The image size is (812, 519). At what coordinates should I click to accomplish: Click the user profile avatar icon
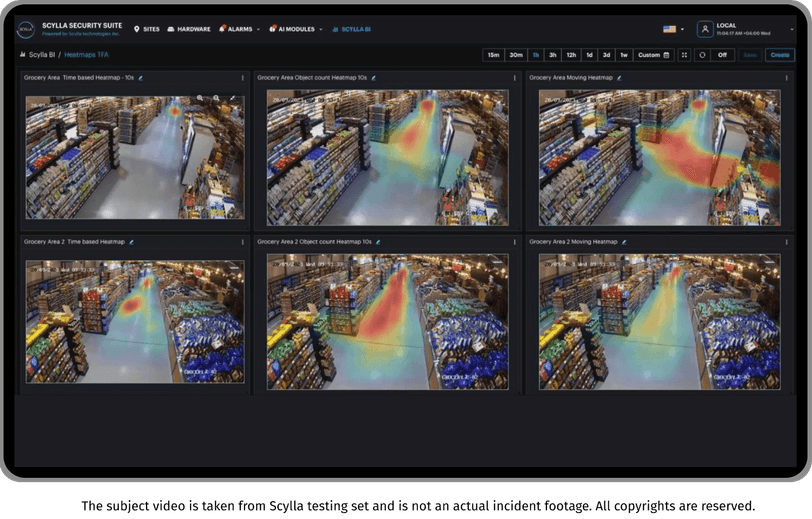coord(704,30)
